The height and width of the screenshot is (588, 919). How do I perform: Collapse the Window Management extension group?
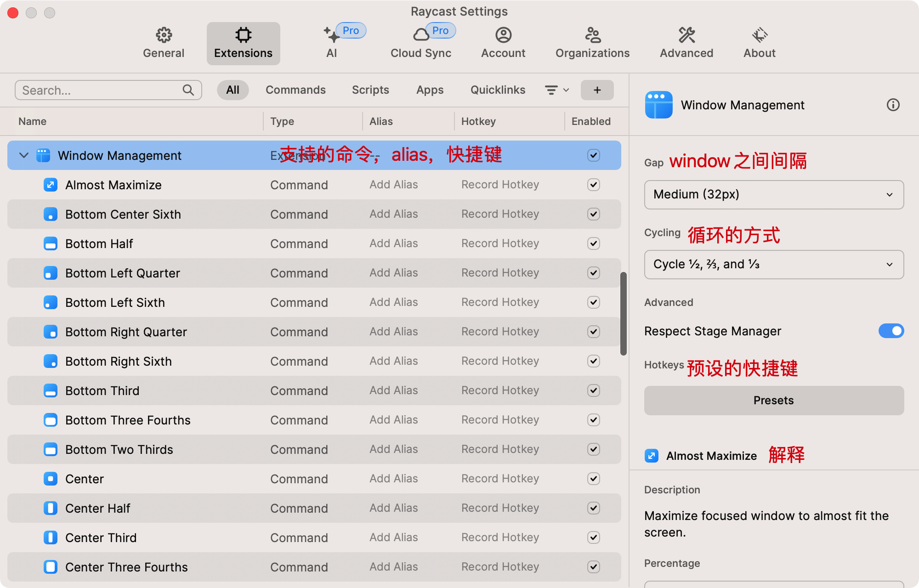pos(24,156)
